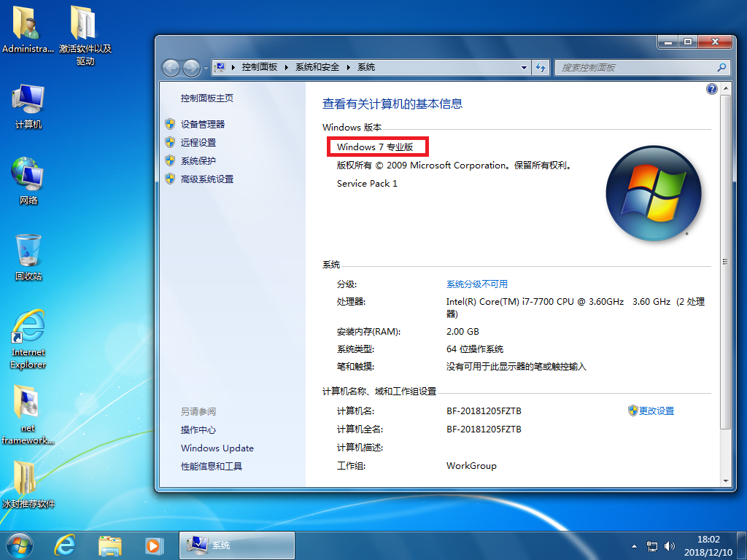Open 设备管理器 from sidebar
The height and width of the screenshot is (560, 747).
203,124
